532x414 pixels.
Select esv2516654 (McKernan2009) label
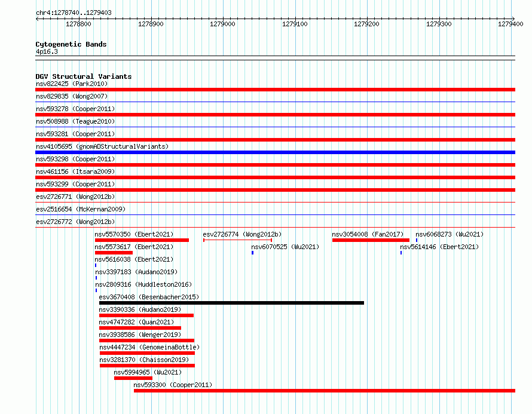pyautogui.click(x=81, y=209)
